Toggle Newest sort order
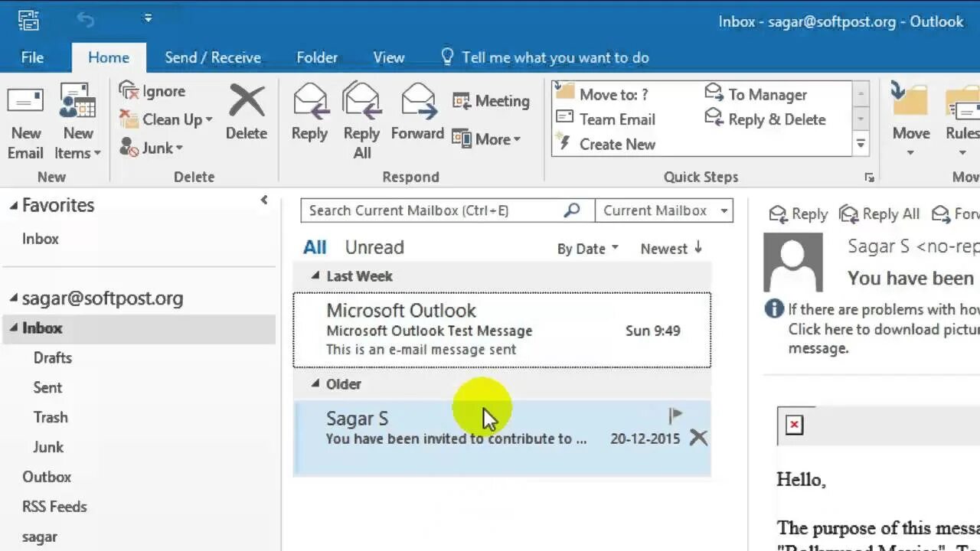Viewport: 980px width, 551px height. click(671, 248)
